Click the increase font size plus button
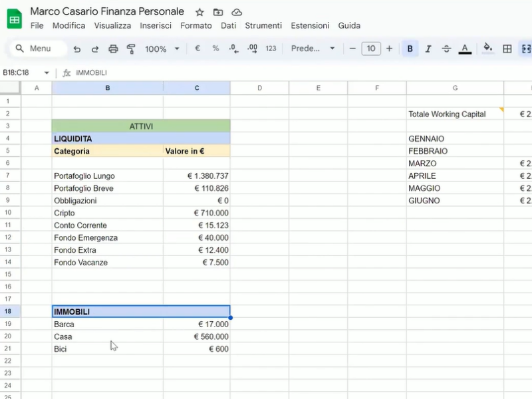This screenshot has width=532, height=399. click(x=389, y=49)
